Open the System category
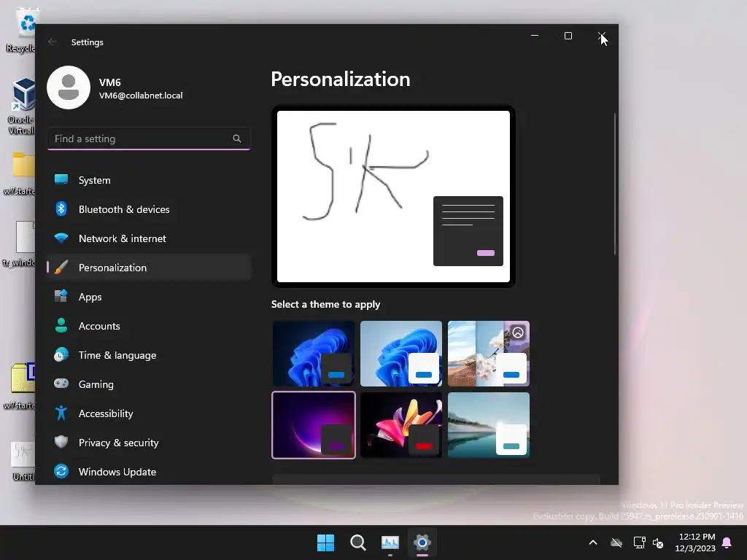The width and height of the screenshot is (747, 560). tap(149, 180)
